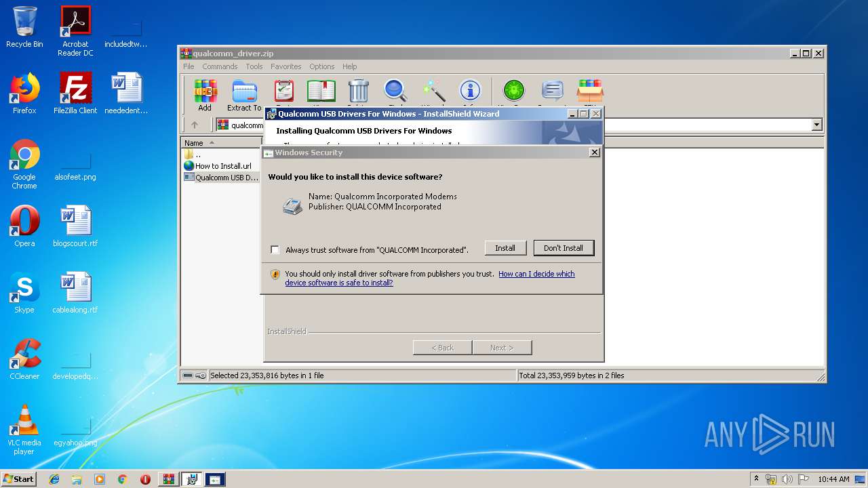Screen dimensions: 868x488
Task: Click the Info toolbar icon
Action: pos(470,91)
